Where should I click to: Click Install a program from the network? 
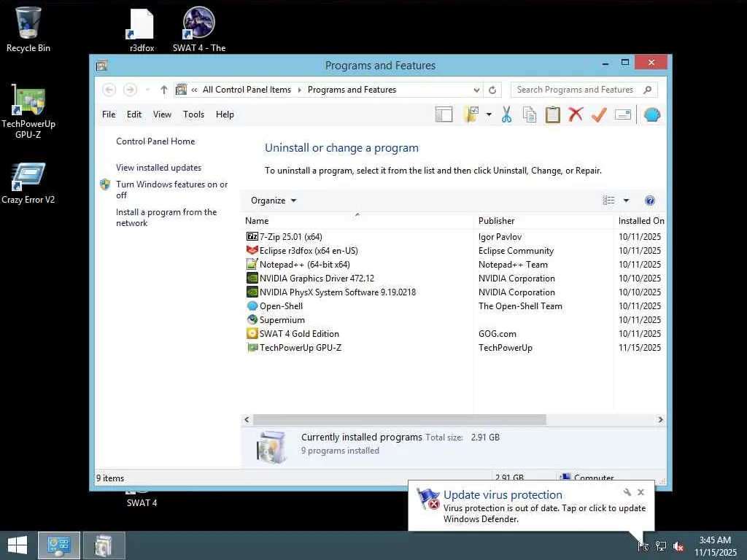pos(166,217)
